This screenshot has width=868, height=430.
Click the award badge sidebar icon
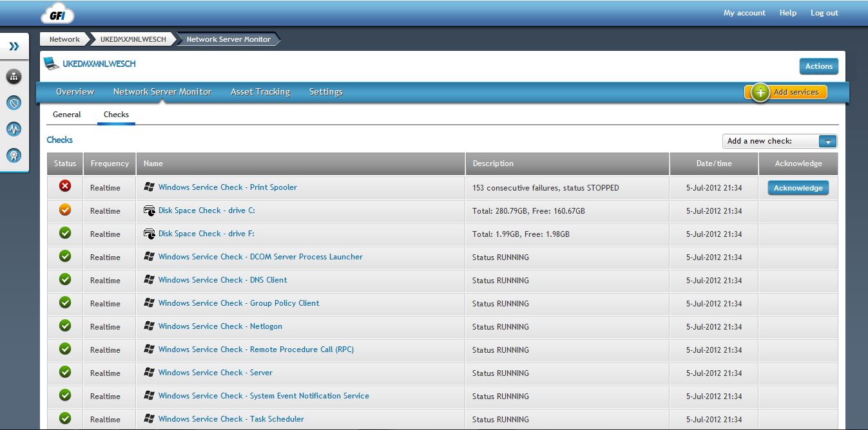click(x=14, y=155)
